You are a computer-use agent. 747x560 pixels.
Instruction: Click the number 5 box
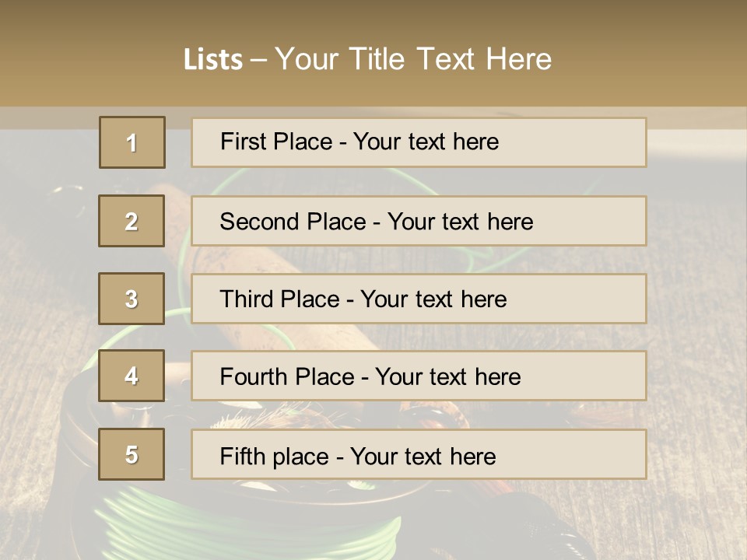click(x=132, y=453)
